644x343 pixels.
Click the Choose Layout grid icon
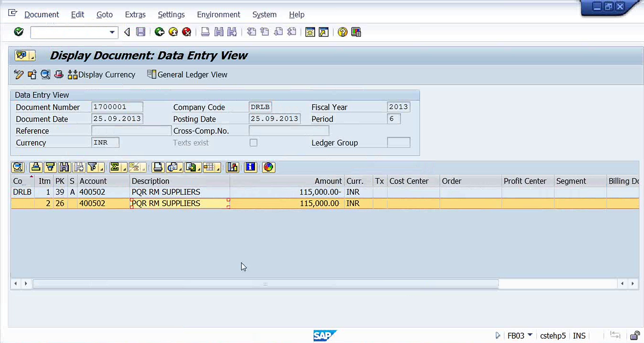point(210,167)
